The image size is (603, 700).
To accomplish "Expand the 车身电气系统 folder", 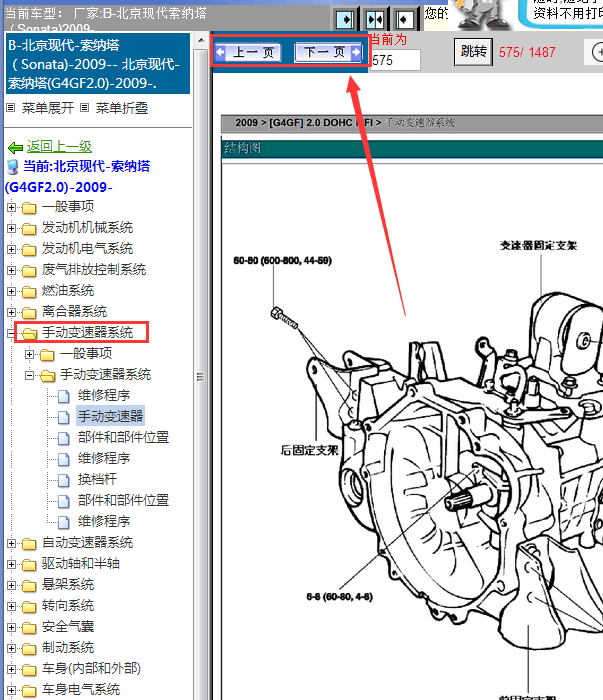I will pos(12,690).
